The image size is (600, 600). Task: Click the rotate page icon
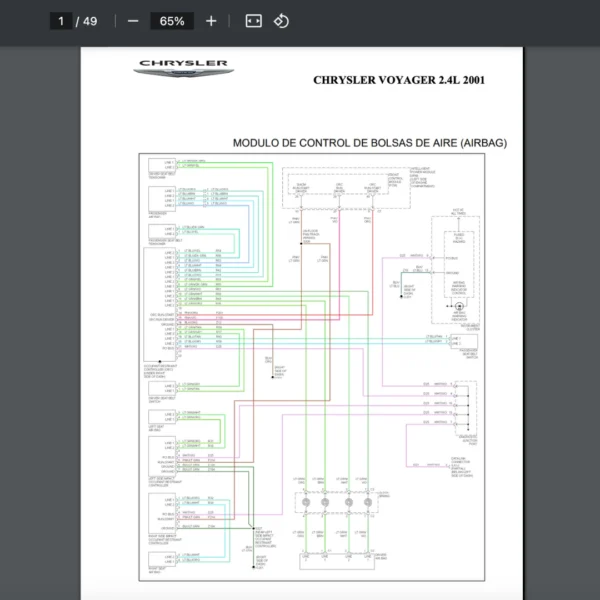tap(281, 21)
